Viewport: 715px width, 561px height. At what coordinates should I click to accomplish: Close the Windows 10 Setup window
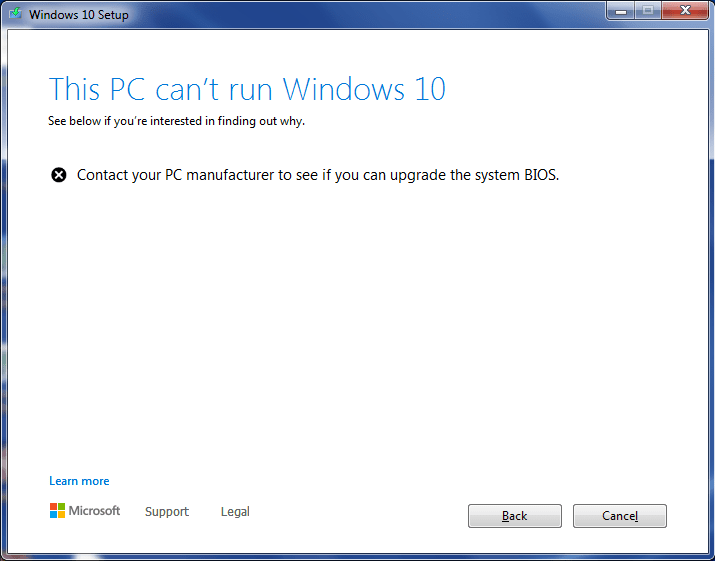[685, 11]
